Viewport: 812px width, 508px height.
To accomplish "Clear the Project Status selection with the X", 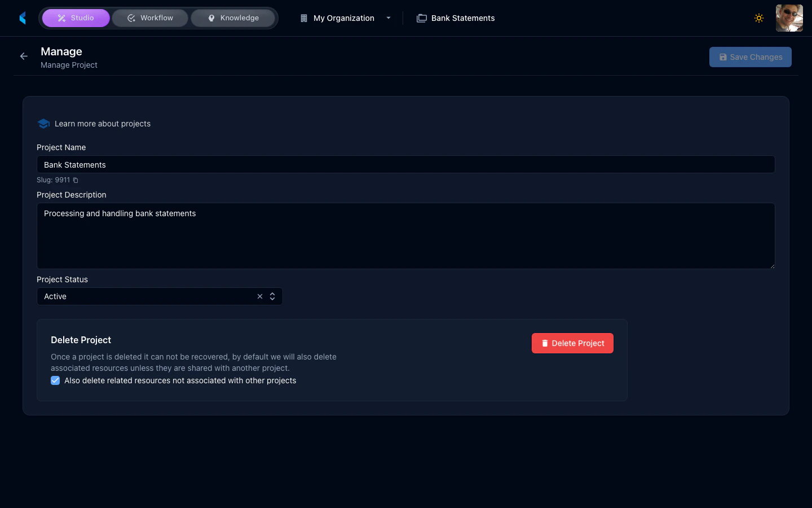I will click(259, 296).
